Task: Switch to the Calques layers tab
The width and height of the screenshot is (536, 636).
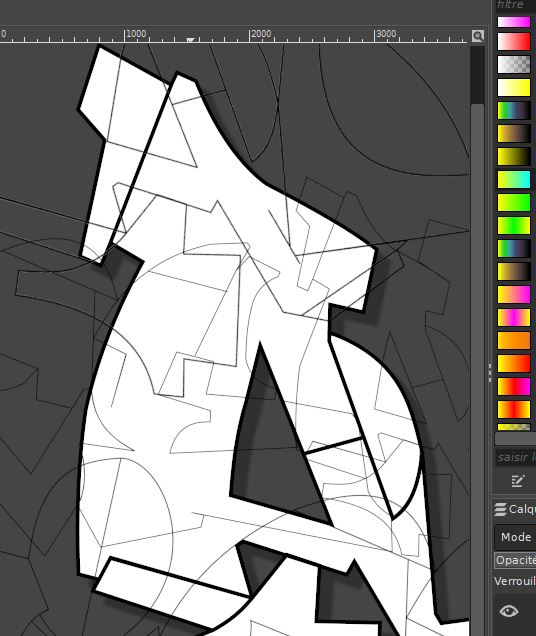Action: coord(514,509)
